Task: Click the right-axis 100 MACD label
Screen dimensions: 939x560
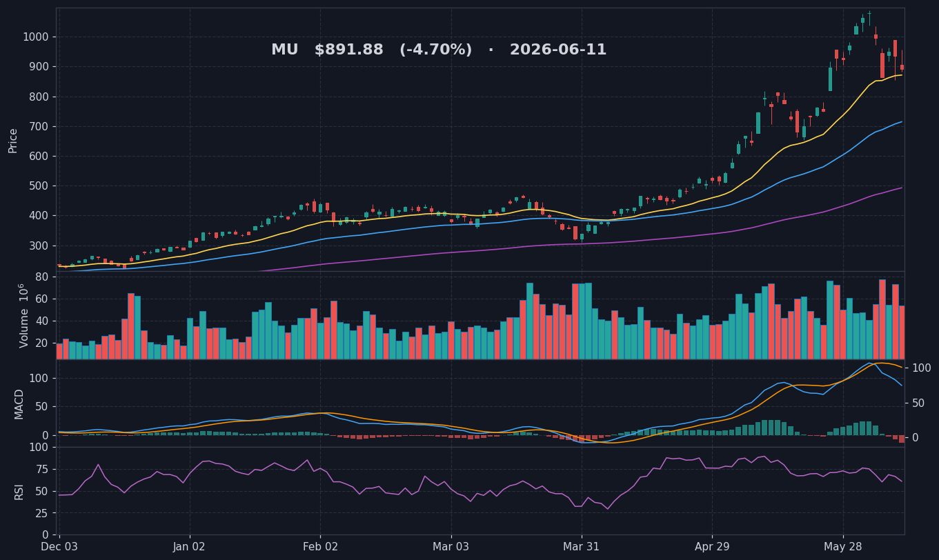Action: tap(922, 368)
